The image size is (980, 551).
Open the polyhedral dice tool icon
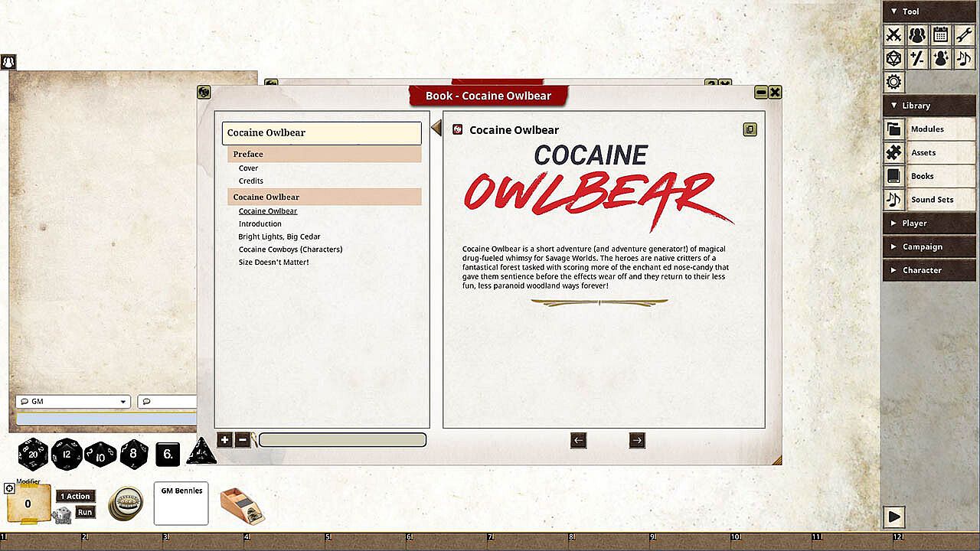tap(893, 58)
